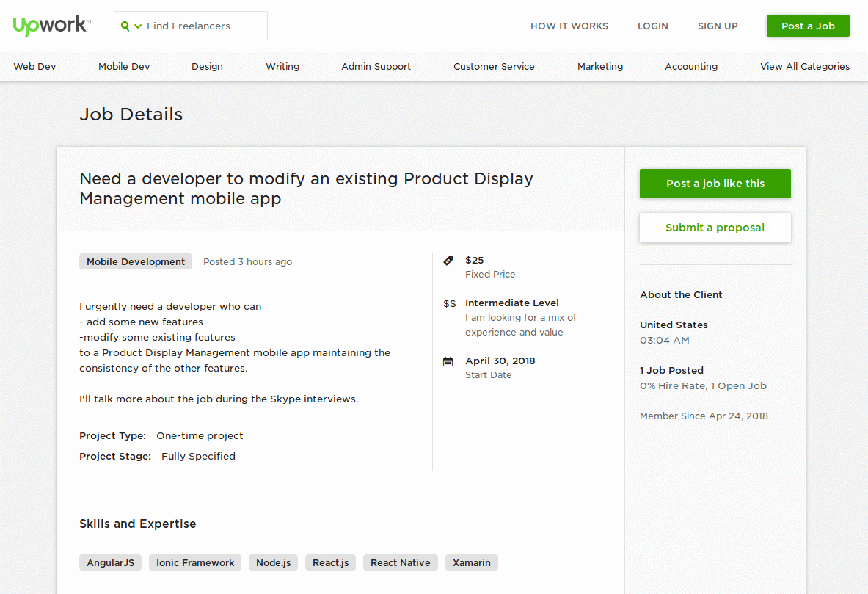Open the Web Dev category
The image size is (868, 594).
click(x=34, y=67)
